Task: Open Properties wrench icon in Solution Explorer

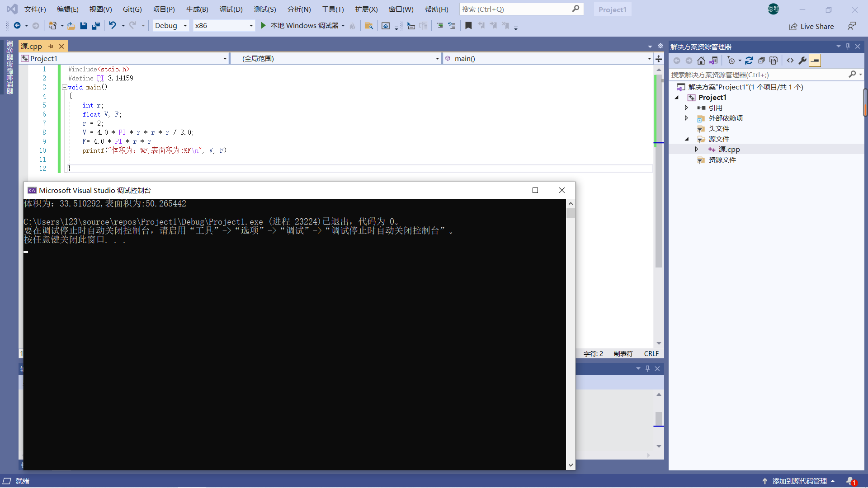Action: pos(802,61)
